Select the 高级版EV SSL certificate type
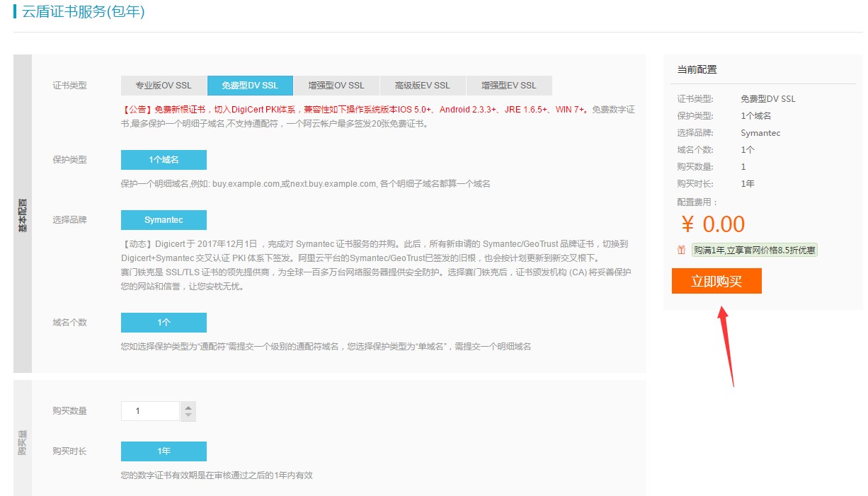The height and width of the screenshot is (496, 868). point(422,85)
